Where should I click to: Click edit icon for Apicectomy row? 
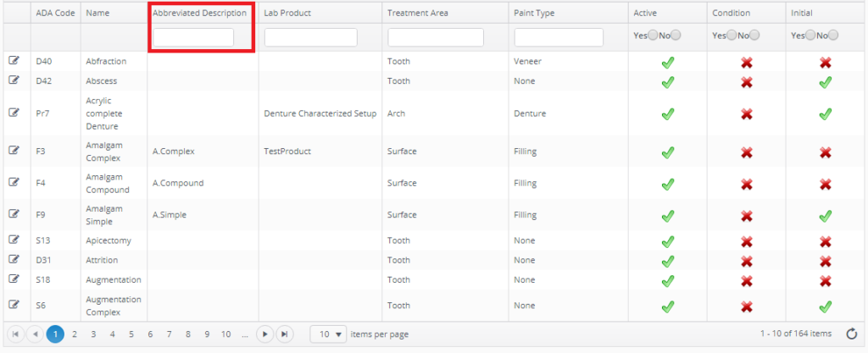pyautogui.click(x=14, y=240)
